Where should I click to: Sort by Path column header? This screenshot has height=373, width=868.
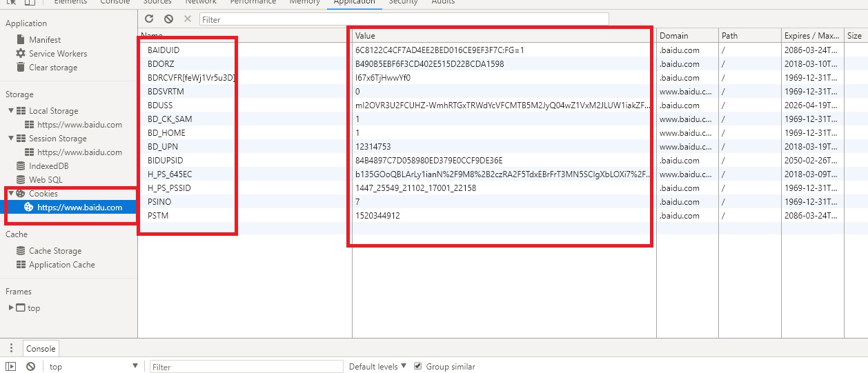click(x=749, y=35)
